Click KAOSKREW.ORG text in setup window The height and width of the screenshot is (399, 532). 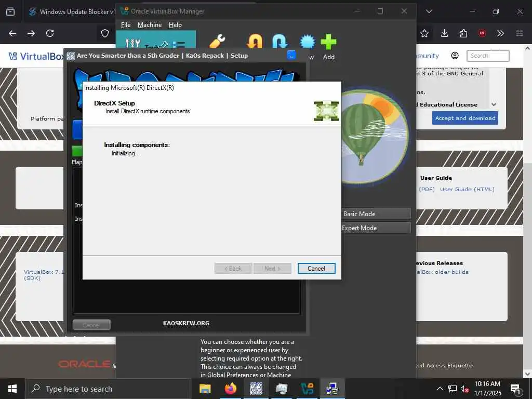pyautogui.click(x=186, y=323)
